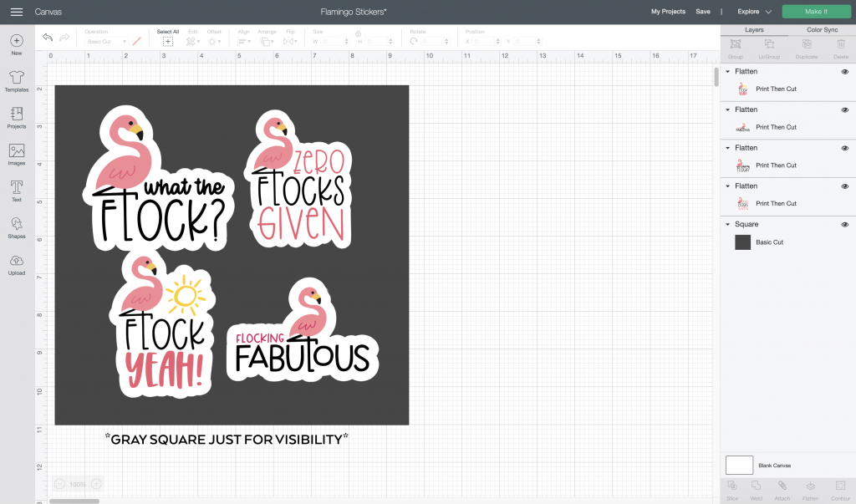
Task: Delete the selected layer
Action: click(841, 48)
